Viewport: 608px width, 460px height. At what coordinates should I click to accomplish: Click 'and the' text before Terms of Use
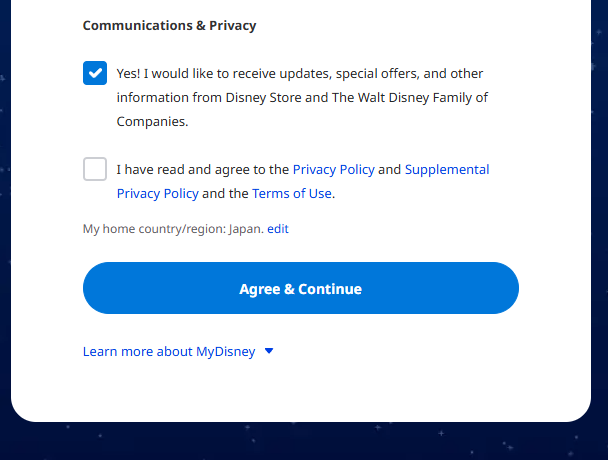(x=225, y=194)
